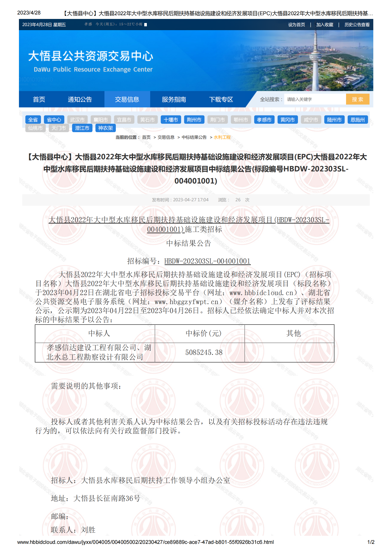
Task: Select the 交易信息 navigation tab
Action: pos(127,99)
